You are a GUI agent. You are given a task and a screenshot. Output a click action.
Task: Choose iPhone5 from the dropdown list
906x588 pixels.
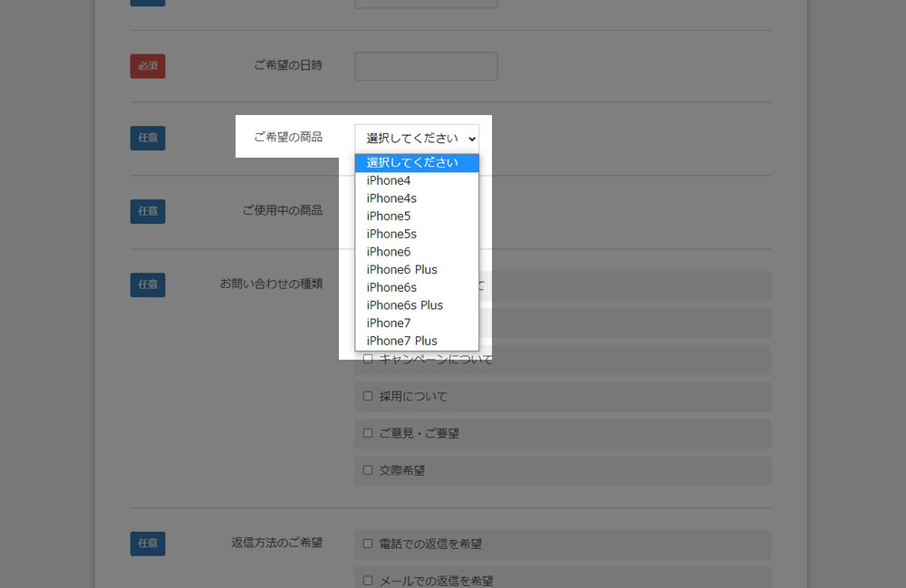[417, 217]
